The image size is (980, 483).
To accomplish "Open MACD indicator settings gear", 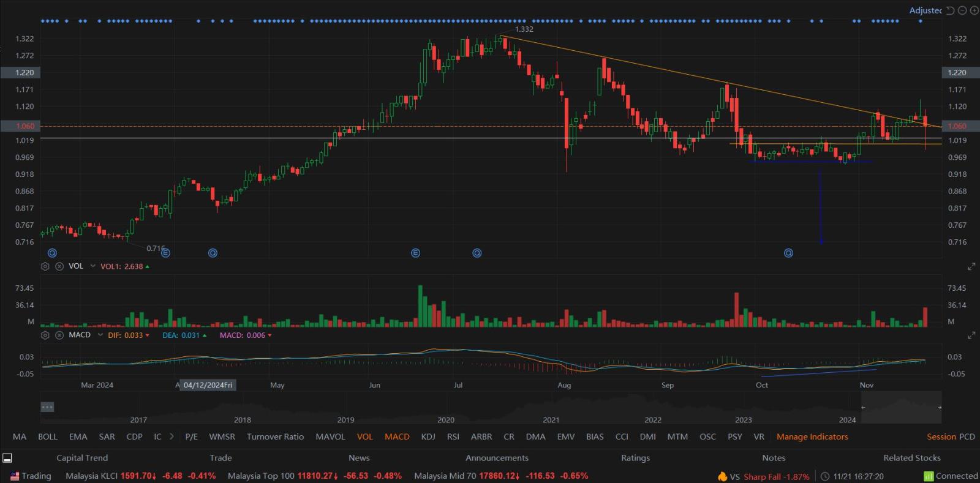I will pos(45,335).
